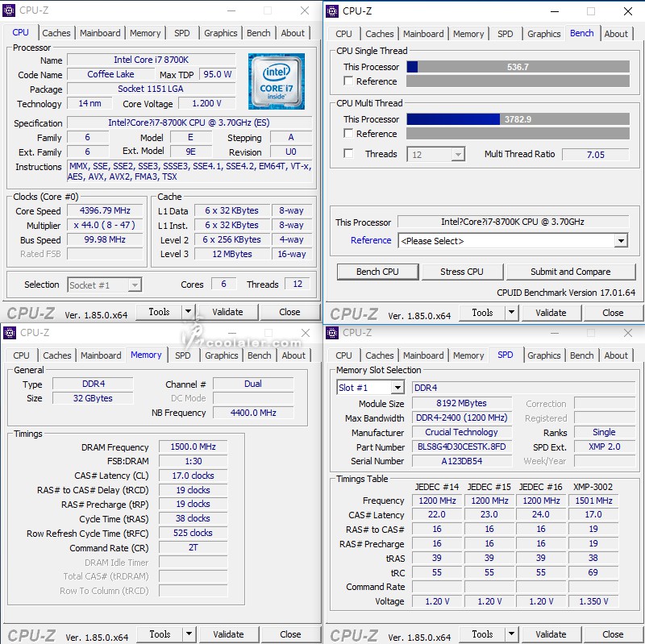Click the DRAM Frequency value 1500.0 MHz
The image size is (645, 644).
click(x=193, y=447)
